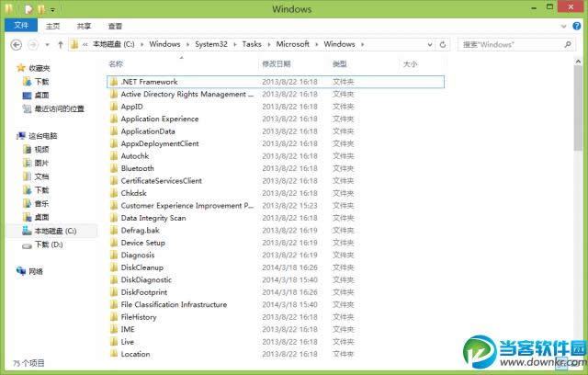This screenshot has width=588, height=375.
Task: Switch to the 查看 ribbon tab
Action: (x=115, y=27)
